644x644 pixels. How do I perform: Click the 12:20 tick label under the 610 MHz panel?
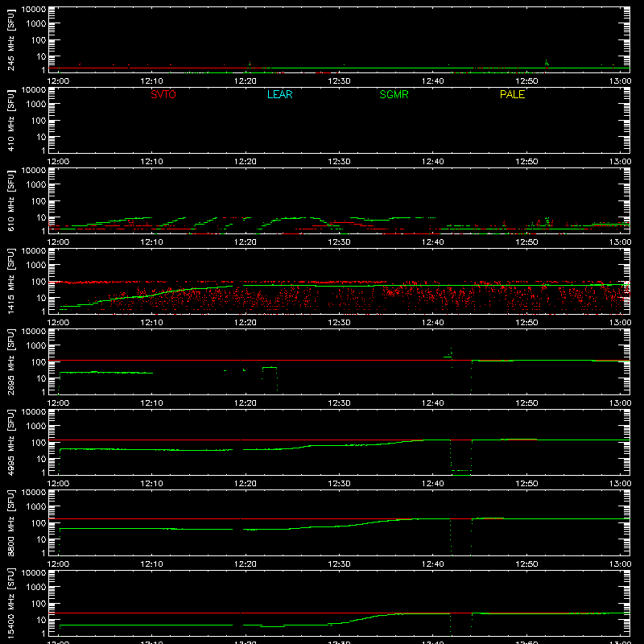pyautogui.click(x=246, y=242)
